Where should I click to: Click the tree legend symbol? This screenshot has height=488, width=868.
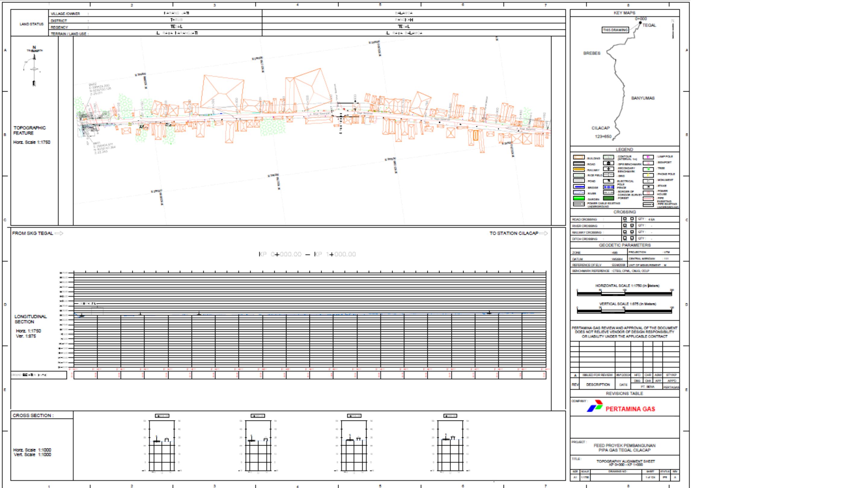point(648,169)
